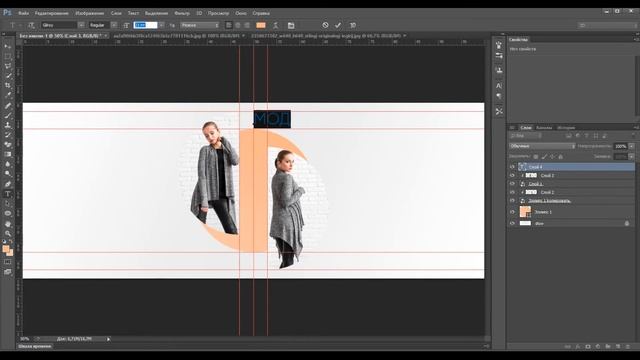Screen dimensions: 640x360
Task: Select the Horizontal Type tool
Action: [x=8, y=194]
